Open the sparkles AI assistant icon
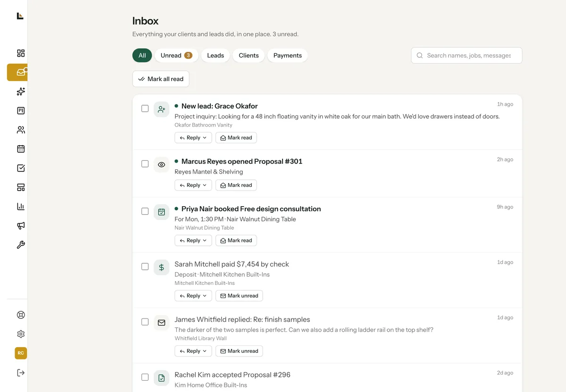 tap(21, 92)
